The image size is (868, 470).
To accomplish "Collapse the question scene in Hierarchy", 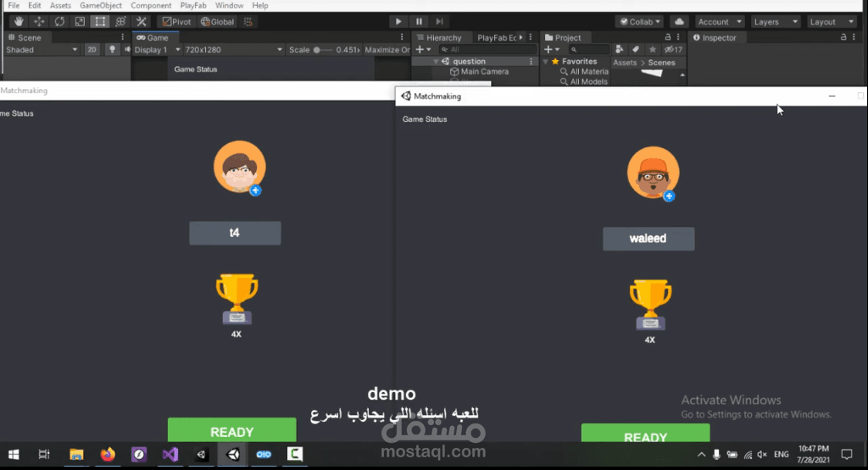I will [x=437, y=61].
